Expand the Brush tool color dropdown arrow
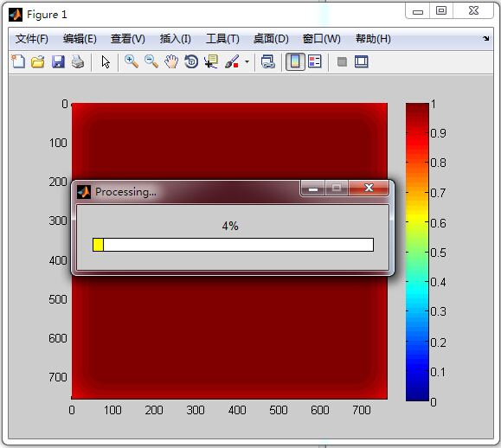The width and height of the screenshot is (501, 448). click(247, 61)
